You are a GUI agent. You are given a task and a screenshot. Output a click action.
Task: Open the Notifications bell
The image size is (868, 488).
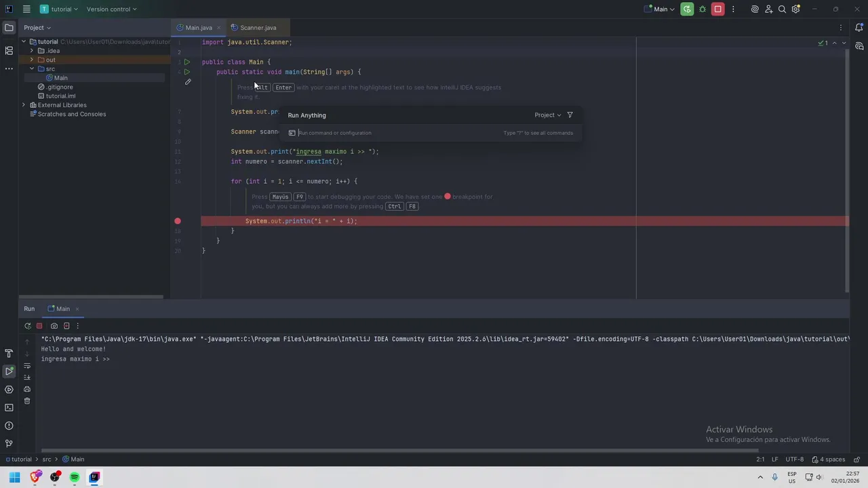[859, 28]
